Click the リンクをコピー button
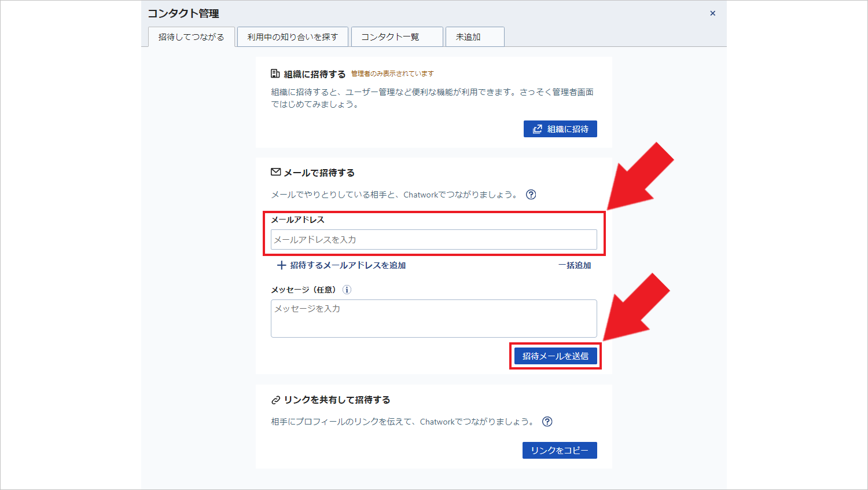 (x=559, y=451)
